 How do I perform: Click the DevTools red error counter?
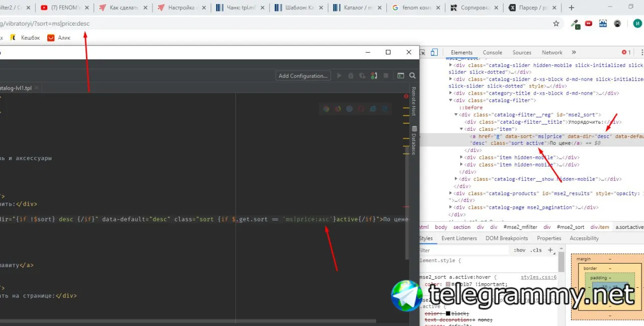tap(626, 52)
